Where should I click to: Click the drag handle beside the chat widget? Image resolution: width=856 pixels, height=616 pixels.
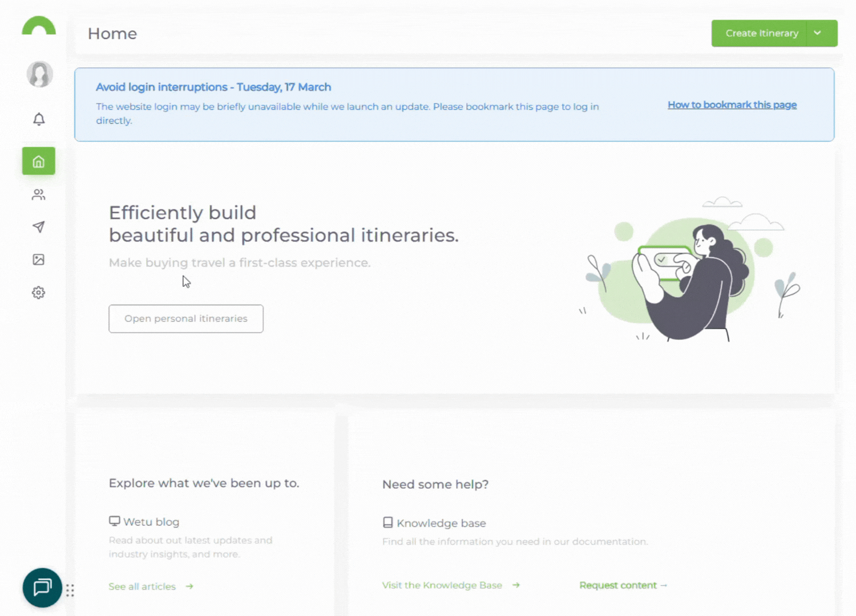(70, 590)
